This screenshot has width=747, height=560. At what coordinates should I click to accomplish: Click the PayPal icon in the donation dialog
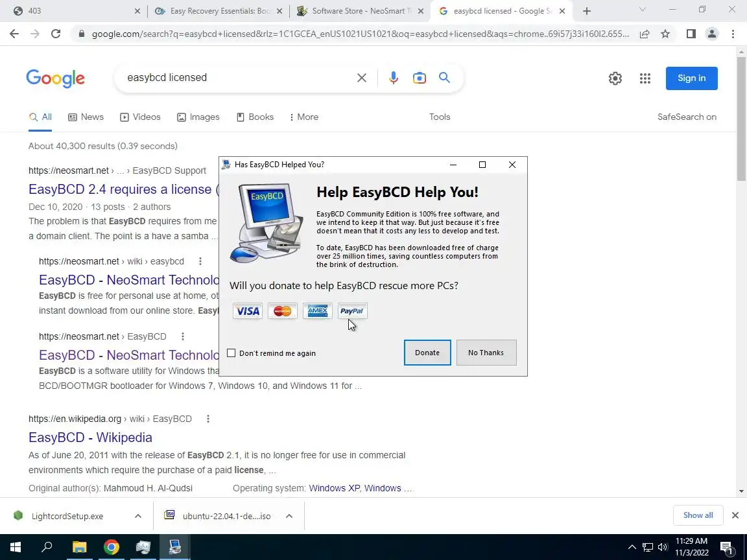tap(352, 311)
